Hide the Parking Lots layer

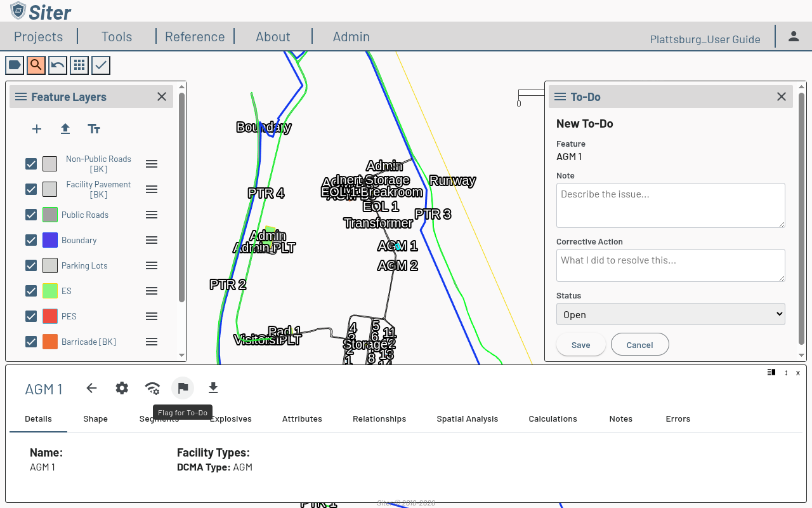[x=31, y=265]
